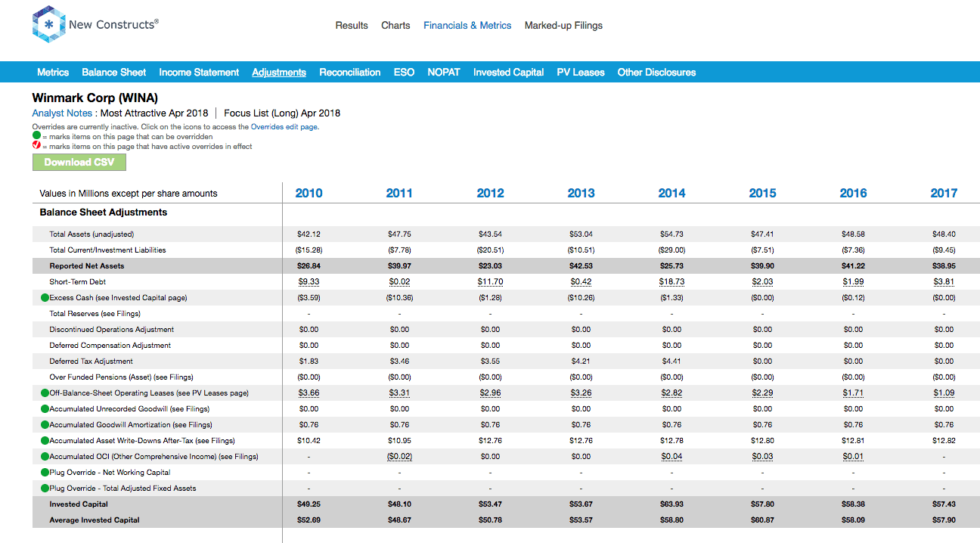
Task: Click the 2013 year column header
Action: (581, 194)
